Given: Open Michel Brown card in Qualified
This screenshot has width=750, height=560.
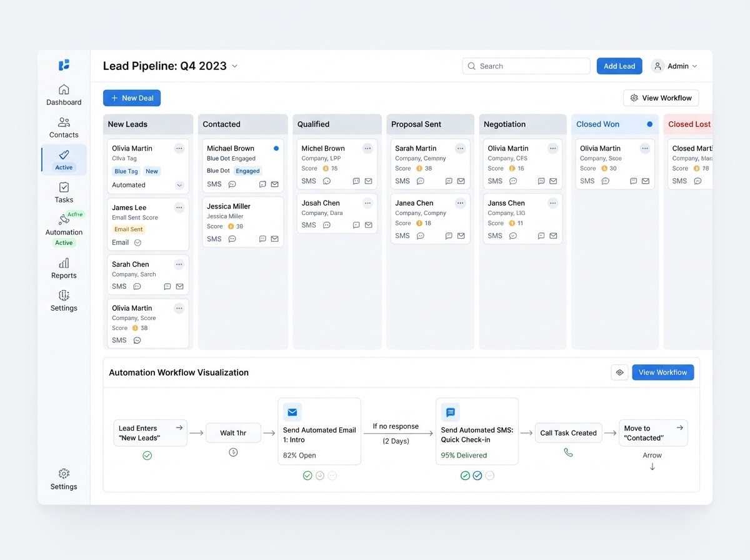Looking at the screenshot, I should click(337, 164).
